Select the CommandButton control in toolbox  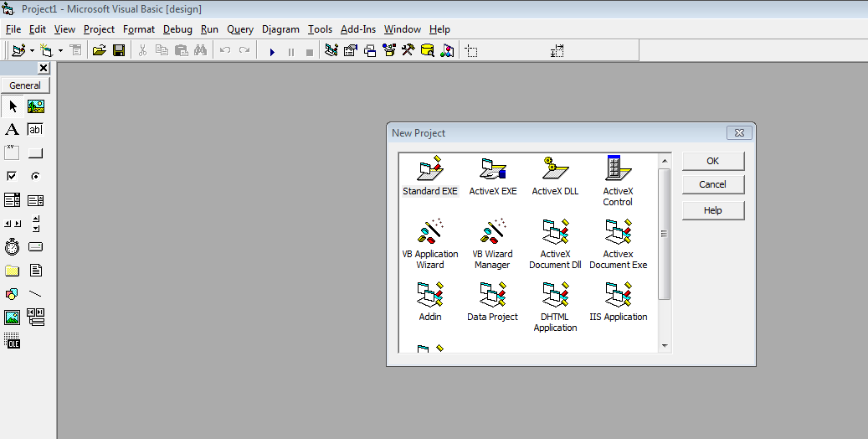click(35, 153)
